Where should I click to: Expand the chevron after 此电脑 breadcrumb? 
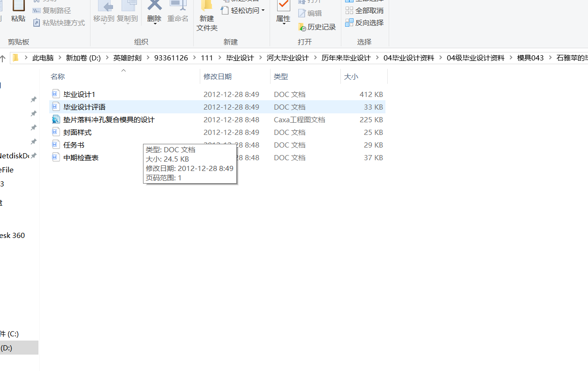pyautogui.click(x=60, y=58)
